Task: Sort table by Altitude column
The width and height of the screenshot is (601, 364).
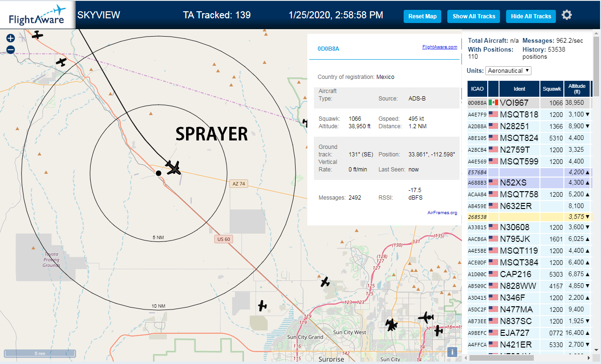Action: tap(577, 88)
